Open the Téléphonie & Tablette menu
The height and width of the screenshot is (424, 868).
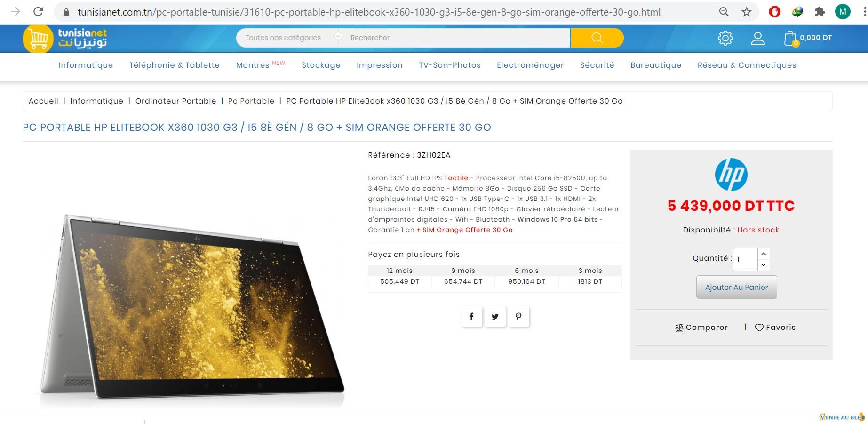(175, 65)
